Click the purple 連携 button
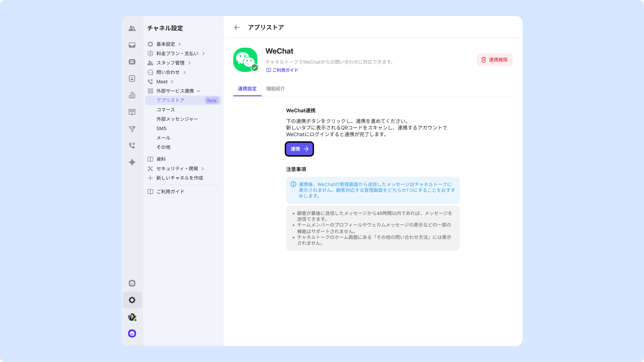Viewport: 644px width, 362px height. click(x=299, y=149)
